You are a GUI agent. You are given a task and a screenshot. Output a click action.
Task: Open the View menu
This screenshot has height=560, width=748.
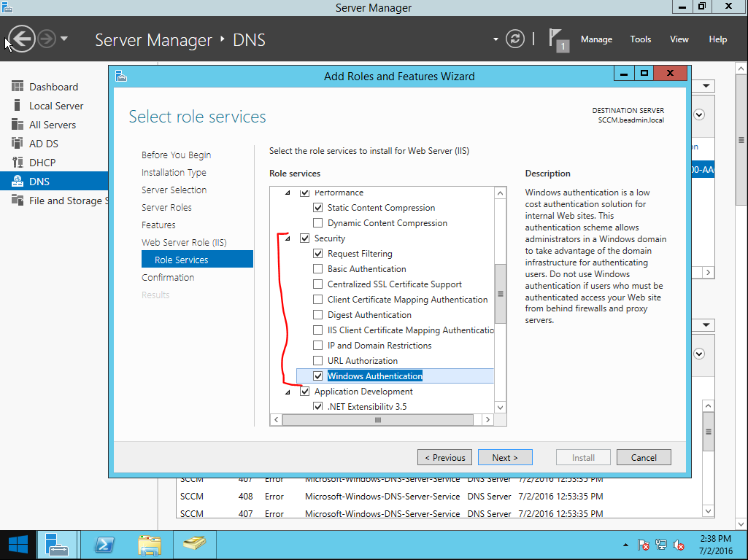[679, 39]
